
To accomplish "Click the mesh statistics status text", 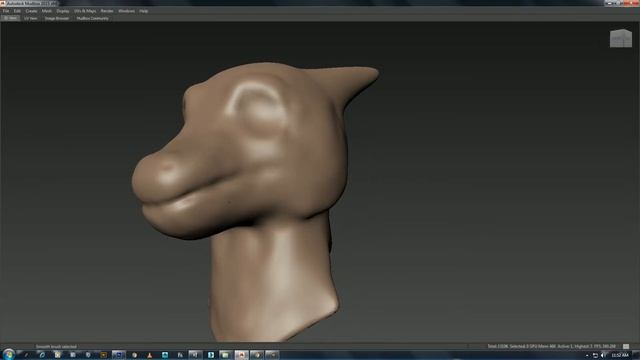I will [551, 347].
